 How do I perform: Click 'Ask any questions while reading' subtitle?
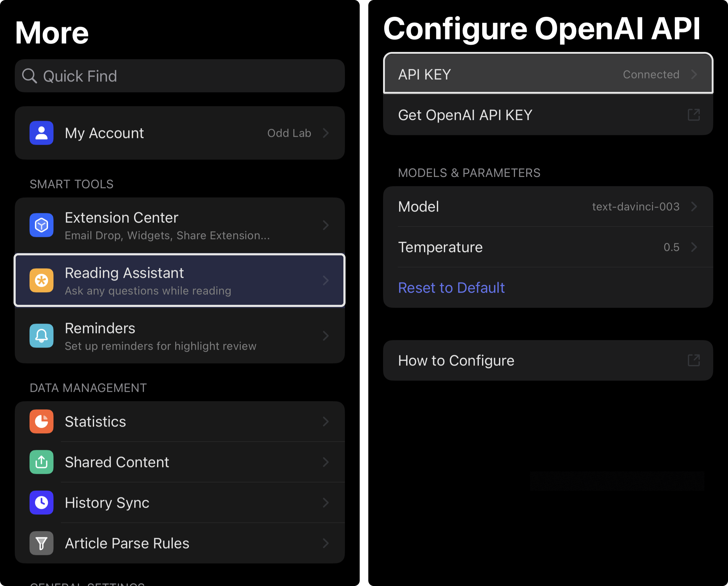[x=148, y=291]
